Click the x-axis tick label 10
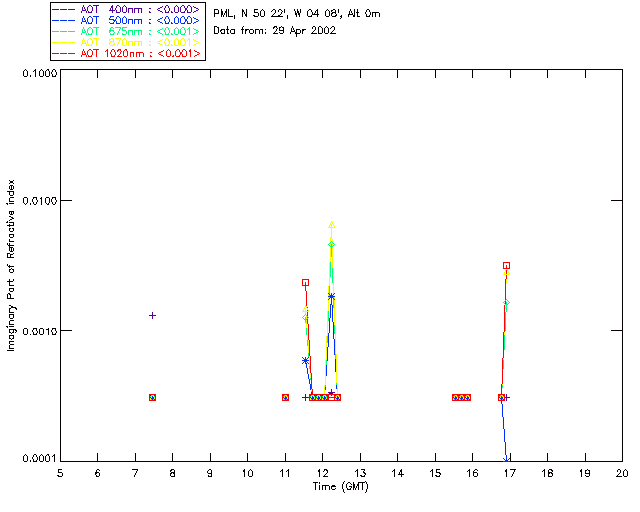The width and height of the screenshot is (640, 512). click(247, 473)
